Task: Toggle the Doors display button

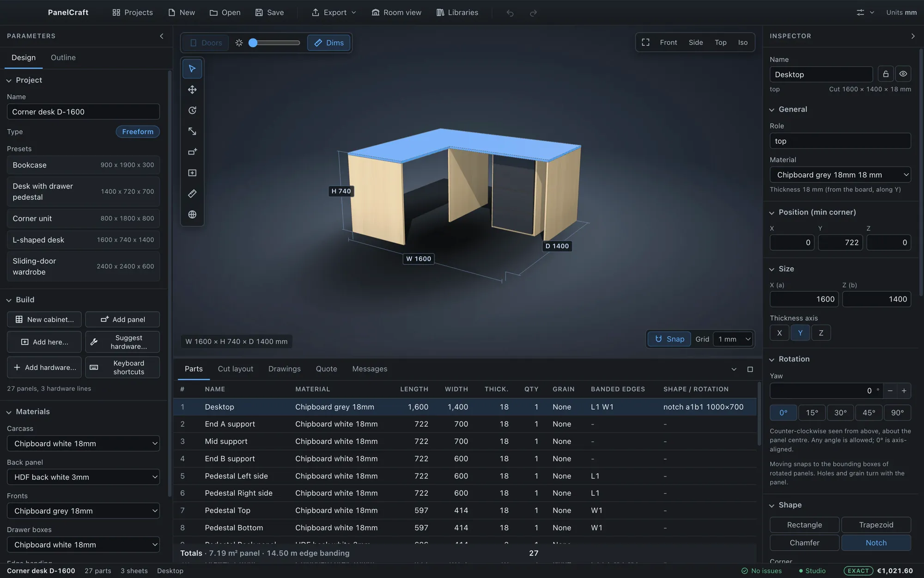Action: [206, 43]
